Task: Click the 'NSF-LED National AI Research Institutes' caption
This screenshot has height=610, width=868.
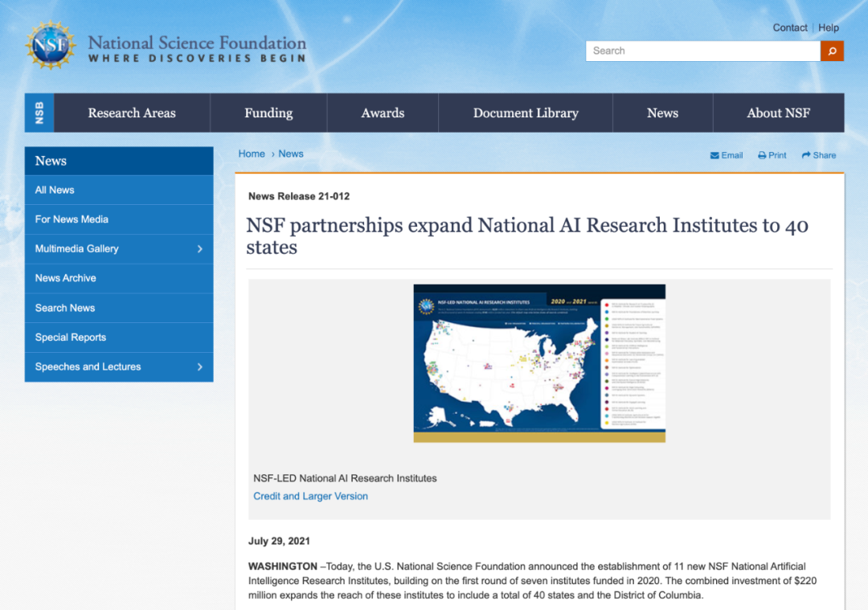Action: (345, 478)
